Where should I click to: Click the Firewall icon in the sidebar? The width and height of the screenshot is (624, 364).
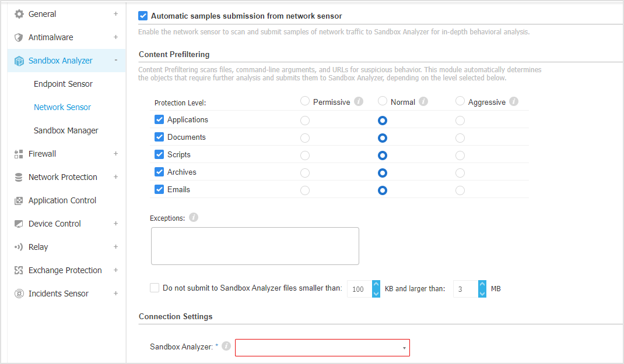[x=17, y=153]
